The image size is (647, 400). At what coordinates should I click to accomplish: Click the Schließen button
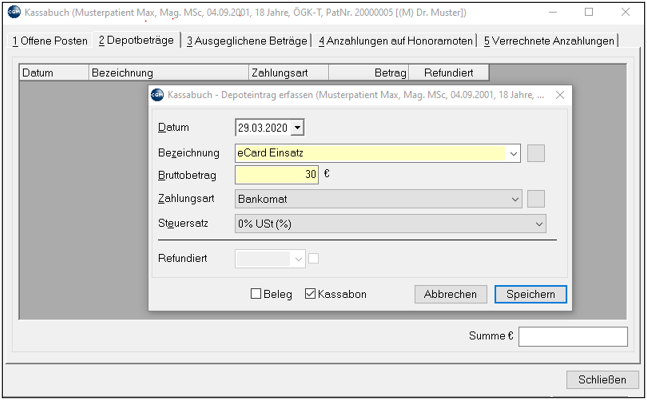click(602, 380)
